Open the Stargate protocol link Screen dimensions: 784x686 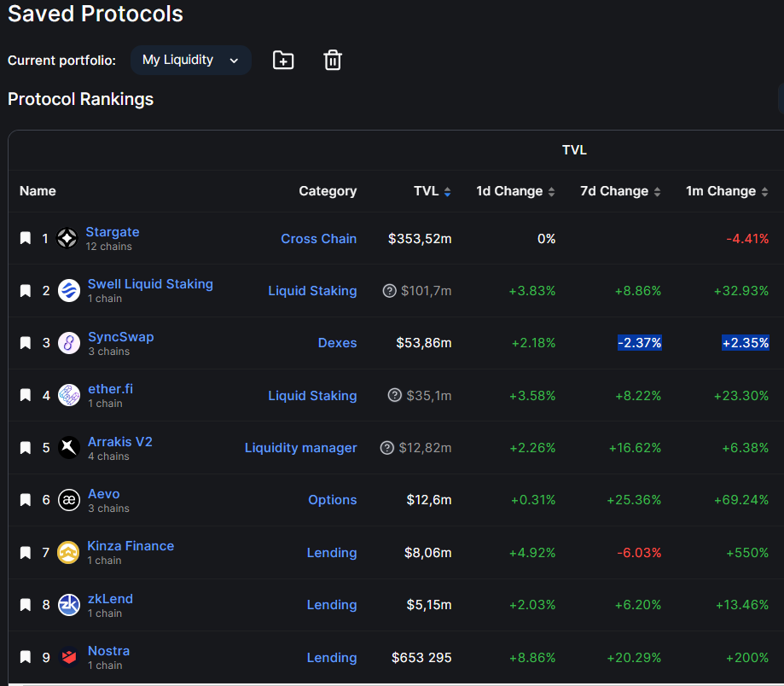(x=113, y=232)
